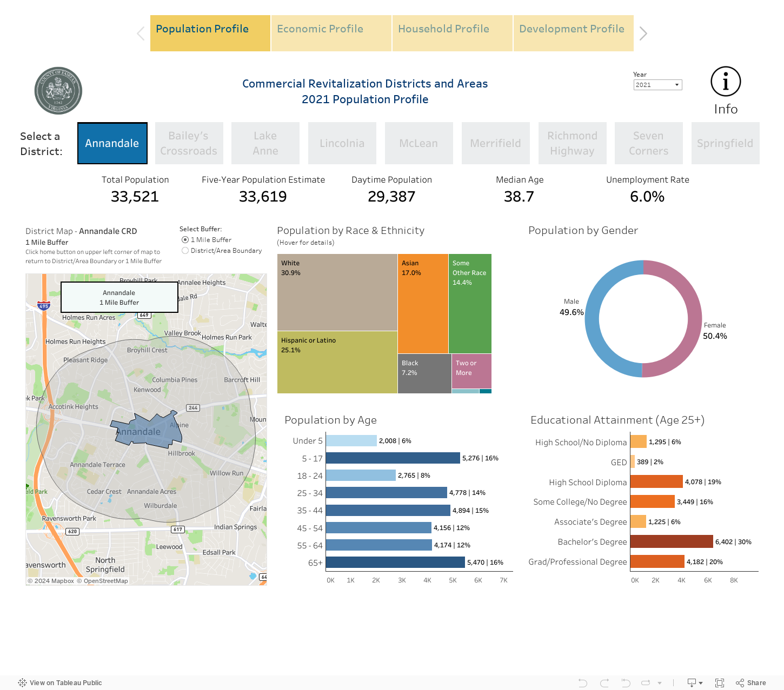The width and height of the screenshot is (784, 690).
Task: Switch to Household Profile tab
Action: click(x=453, y=34)
